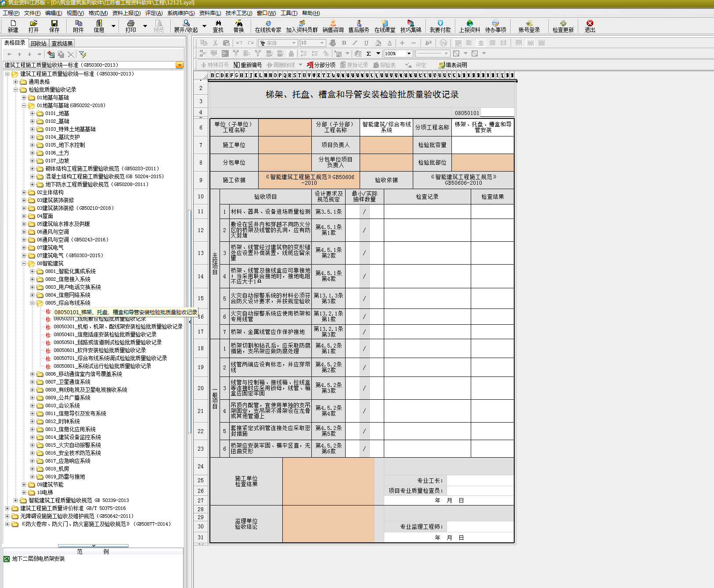Image resolution: width=714 pixels, height=588 pixels.
Task: Switch to the 回收站 tab
Action: coord(39,43)
